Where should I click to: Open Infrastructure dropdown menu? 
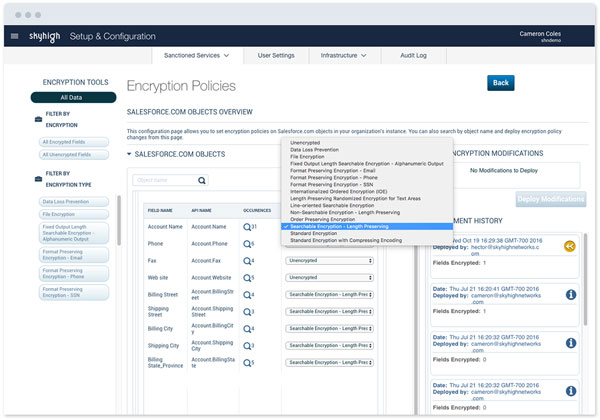click(344, 55)
